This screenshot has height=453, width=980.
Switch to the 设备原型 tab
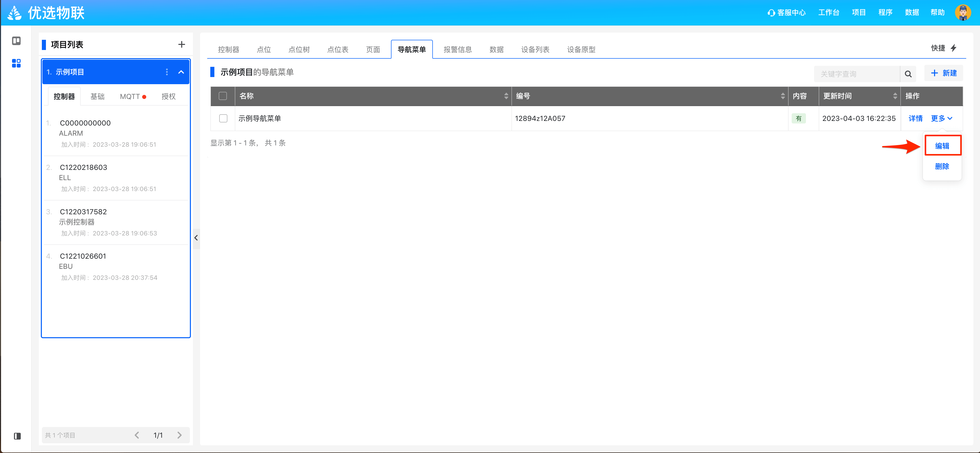coord(581,49)
